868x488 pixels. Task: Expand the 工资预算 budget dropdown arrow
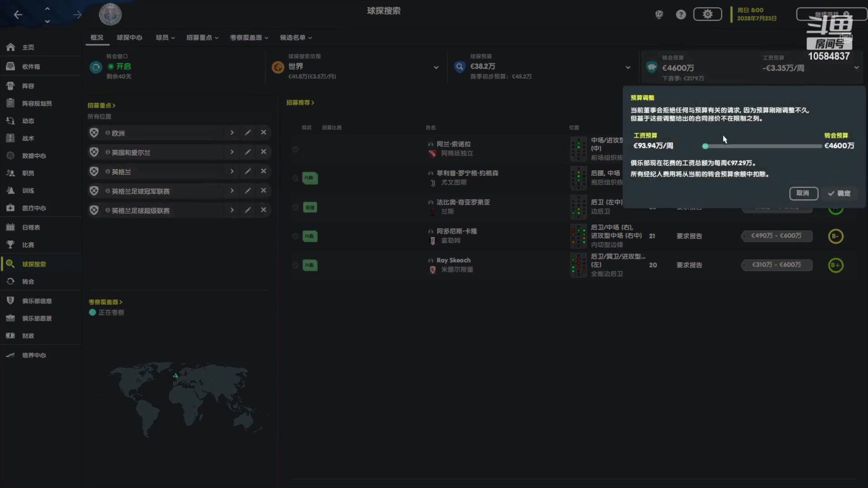click(856, 68)
